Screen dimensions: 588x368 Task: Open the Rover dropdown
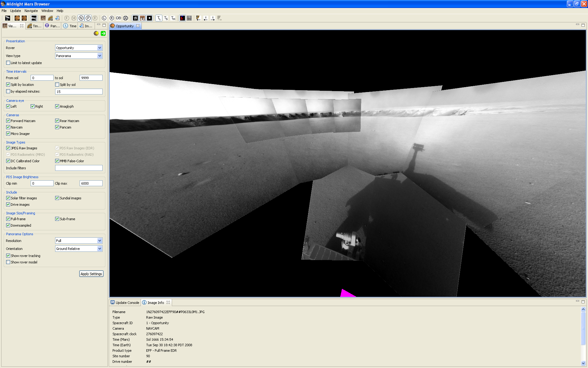(100, 48)
